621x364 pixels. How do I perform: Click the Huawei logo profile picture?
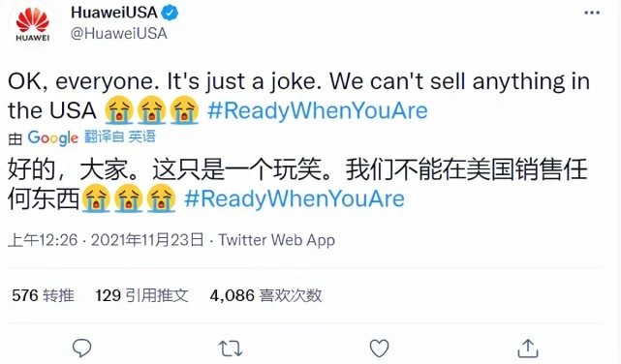[x=33, y=24]
